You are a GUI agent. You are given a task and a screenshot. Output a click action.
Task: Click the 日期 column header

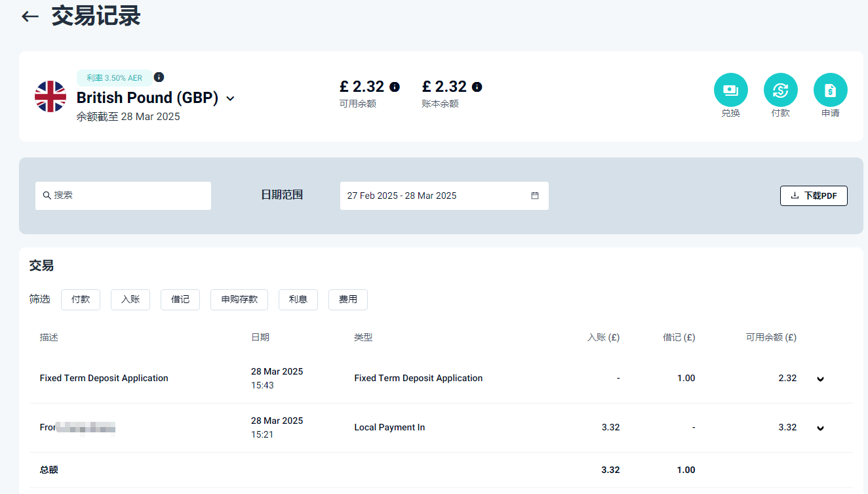coord(260,337)
